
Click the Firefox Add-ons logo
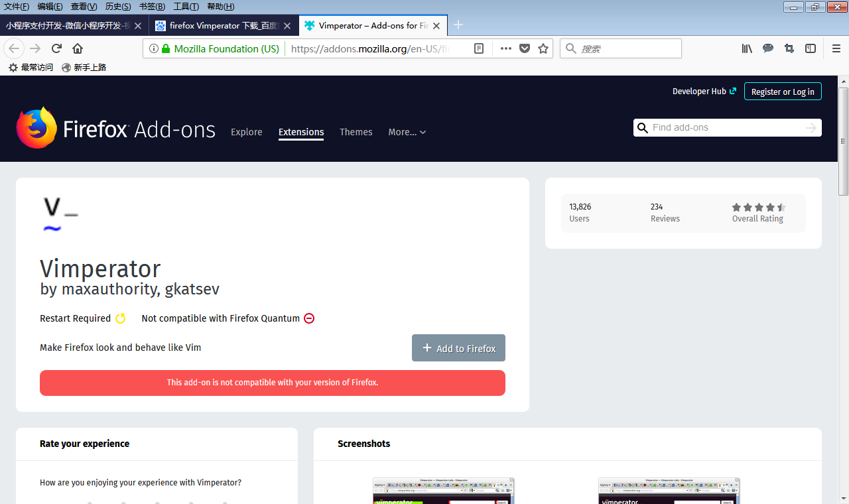pyautogui.click(x=116, y=128)
